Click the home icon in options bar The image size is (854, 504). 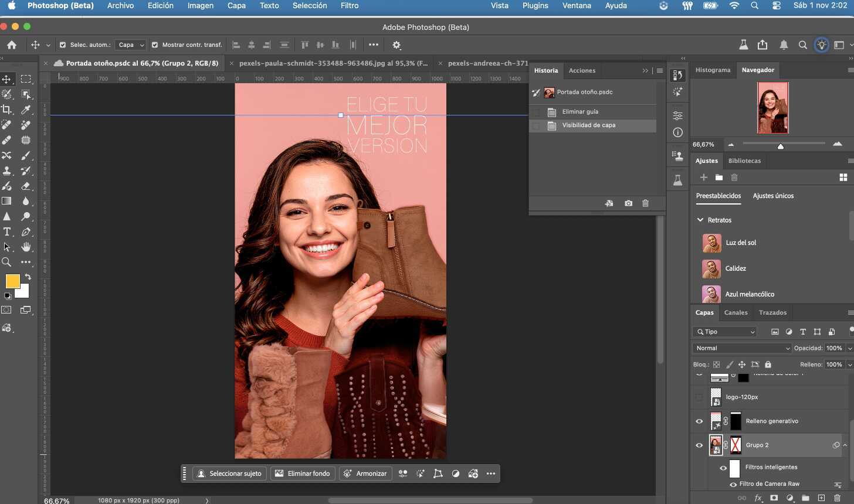point(12,45)
